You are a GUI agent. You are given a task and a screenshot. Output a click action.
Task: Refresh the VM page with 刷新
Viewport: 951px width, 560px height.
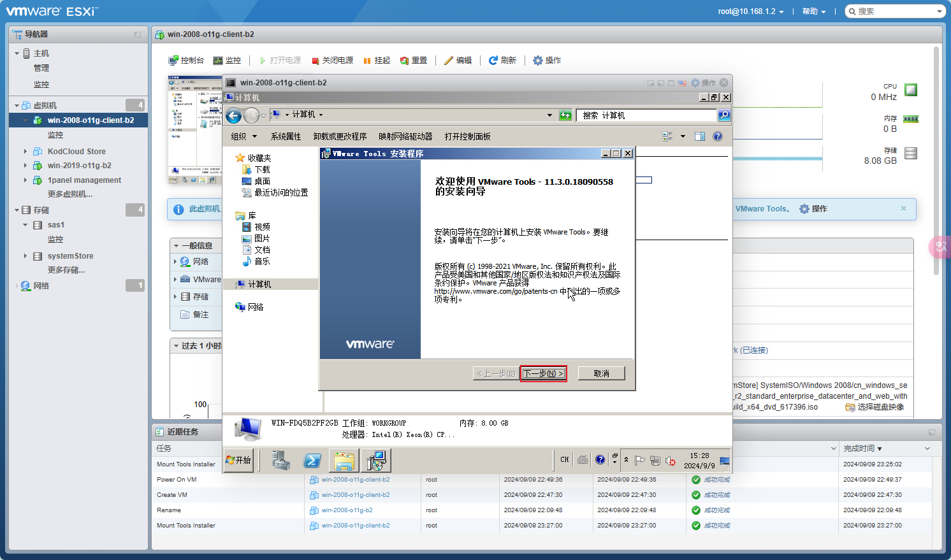(x=502, y=61)
